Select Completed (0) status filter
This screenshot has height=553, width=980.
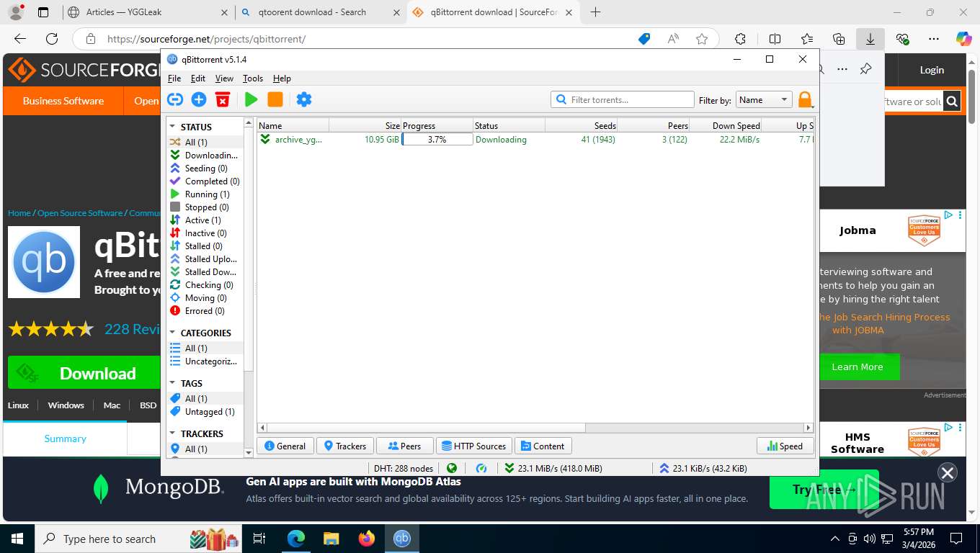point(205,181)
